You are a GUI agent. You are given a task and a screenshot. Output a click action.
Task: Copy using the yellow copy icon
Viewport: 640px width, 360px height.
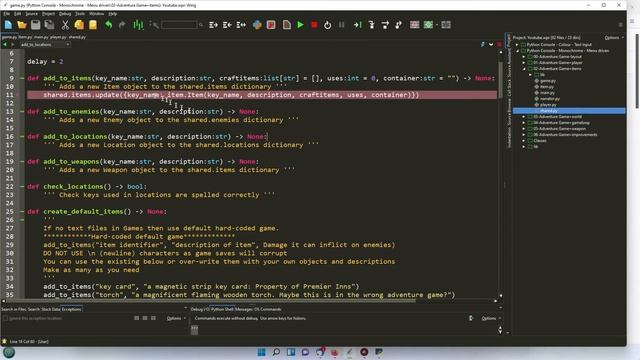(79, 25)
